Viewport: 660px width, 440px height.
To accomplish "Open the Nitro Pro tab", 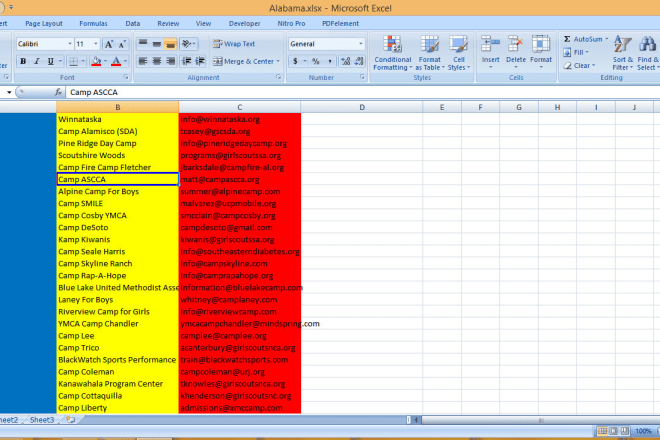I will (x=291, y=24).
